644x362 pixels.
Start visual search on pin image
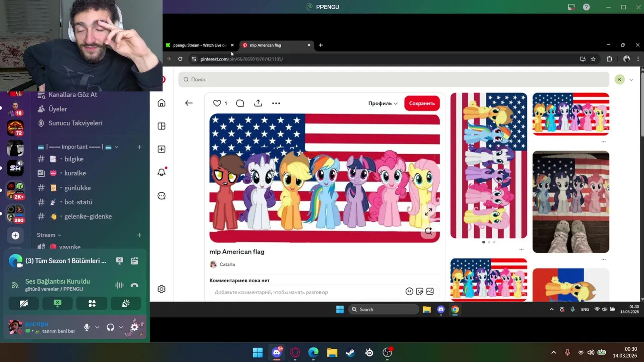(x=428, y=231)
